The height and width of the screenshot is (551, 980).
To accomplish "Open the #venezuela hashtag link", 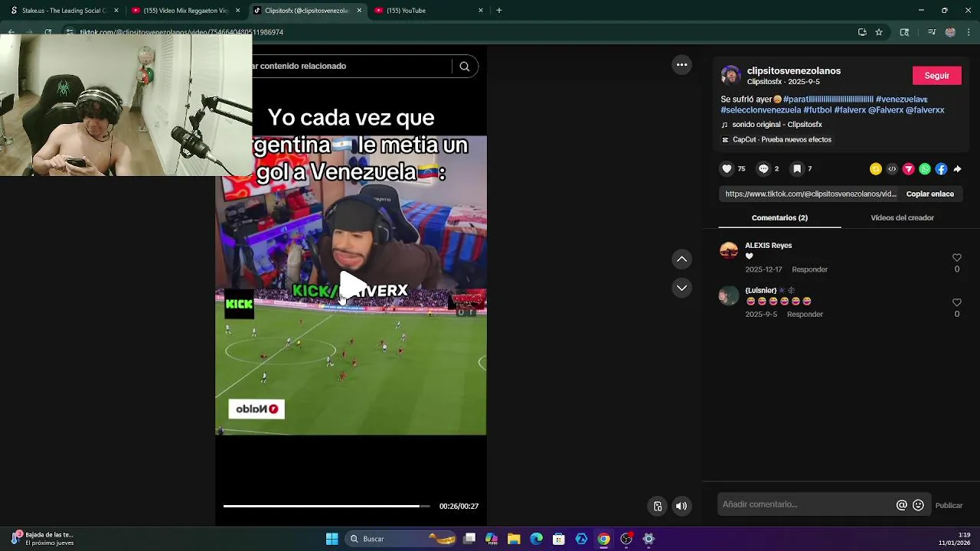I will point(901,99).
